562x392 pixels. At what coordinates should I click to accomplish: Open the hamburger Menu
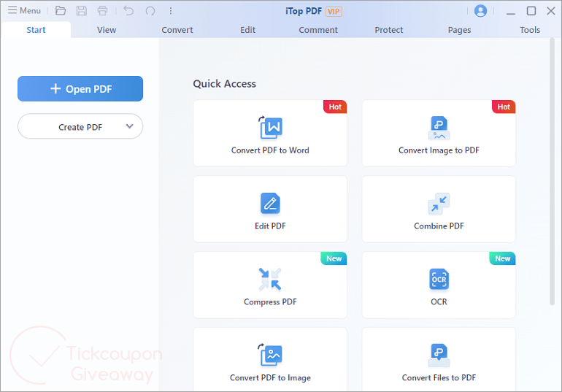tap(24, 10)
